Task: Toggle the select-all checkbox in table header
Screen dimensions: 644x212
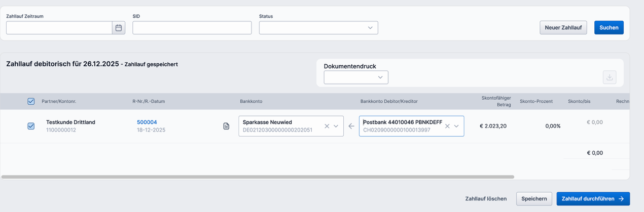Action: pyautogui.click(x=31, y=101)
